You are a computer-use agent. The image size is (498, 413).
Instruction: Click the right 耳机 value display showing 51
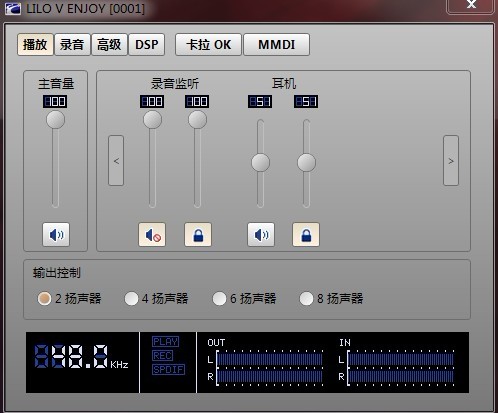point(306,102)
